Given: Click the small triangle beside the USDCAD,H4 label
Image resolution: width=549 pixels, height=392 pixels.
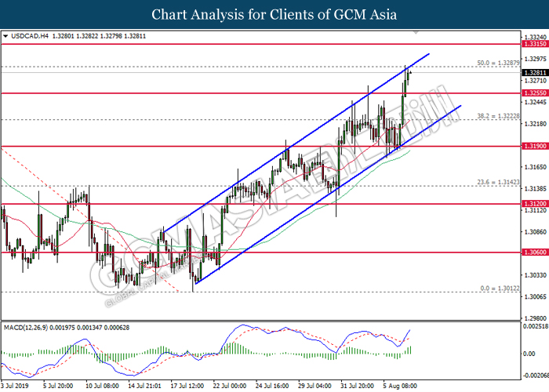Looking at the screenshot, I should click(x=6, y=36).
